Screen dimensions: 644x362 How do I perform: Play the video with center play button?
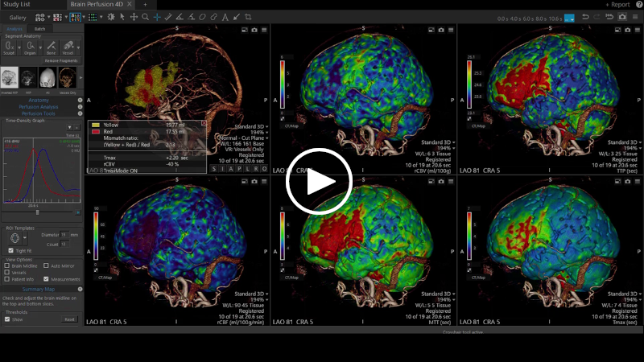pyautogui.click(x=319, y=182)
